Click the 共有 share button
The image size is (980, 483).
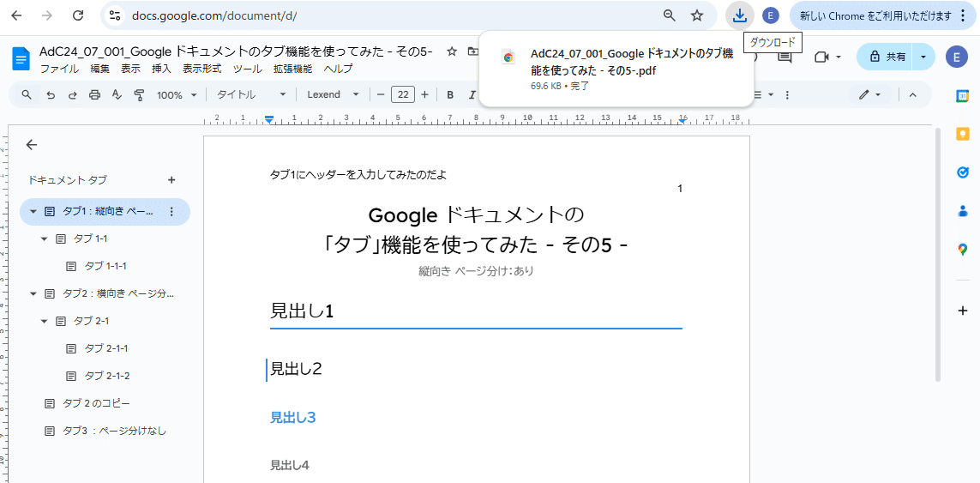tap(885, 57)
